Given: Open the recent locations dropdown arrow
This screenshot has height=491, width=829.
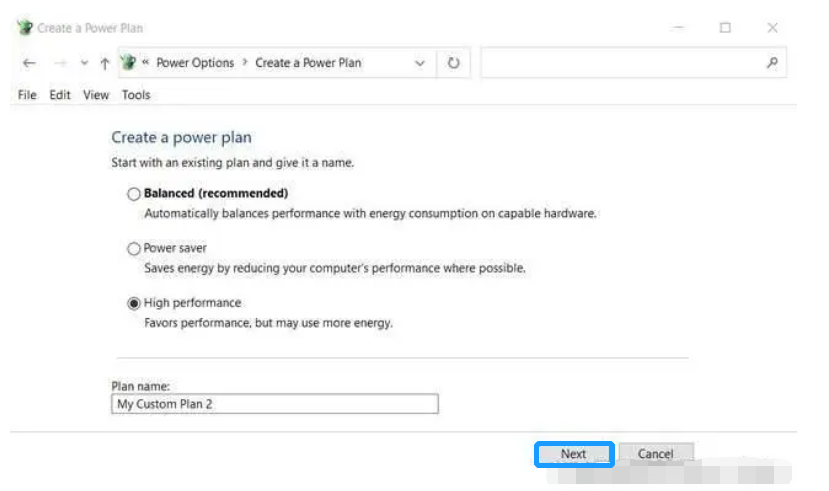Looking at the screenshot, I should tap(83, 63).
